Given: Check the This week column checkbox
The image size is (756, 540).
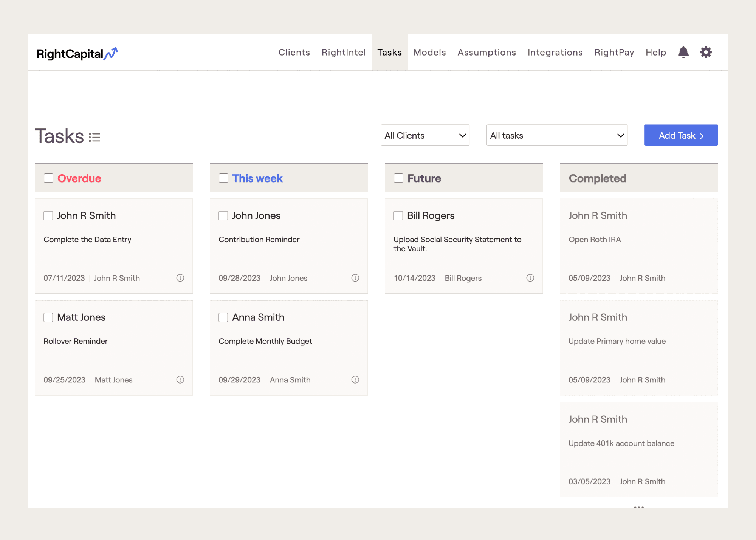Looking at the screenshot, I should (x=223, y=178).
